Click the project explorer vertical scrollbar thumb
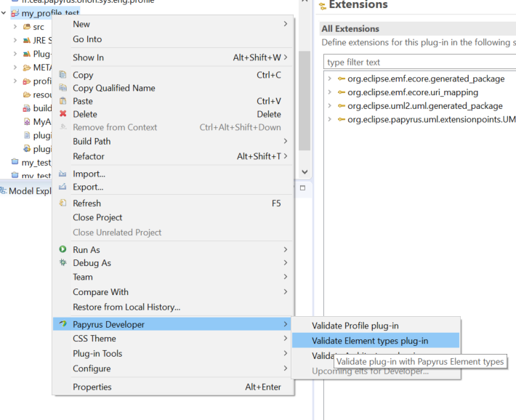This screenshot has width=516, height=420. [x=305, y=101]
